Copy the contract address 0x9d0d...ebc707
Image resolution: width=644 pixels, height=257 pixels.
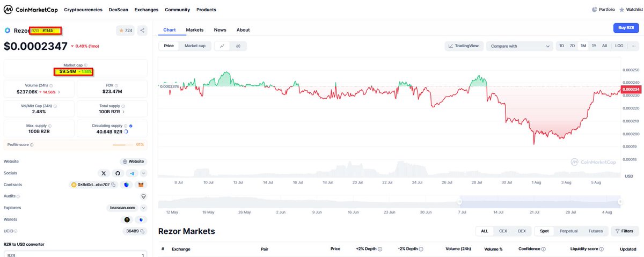click(113, 185)
